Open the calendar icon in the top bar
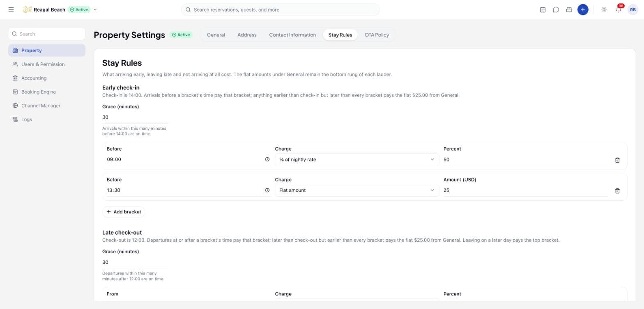Viewport: 644px width, 309px height. click(543, 9)
